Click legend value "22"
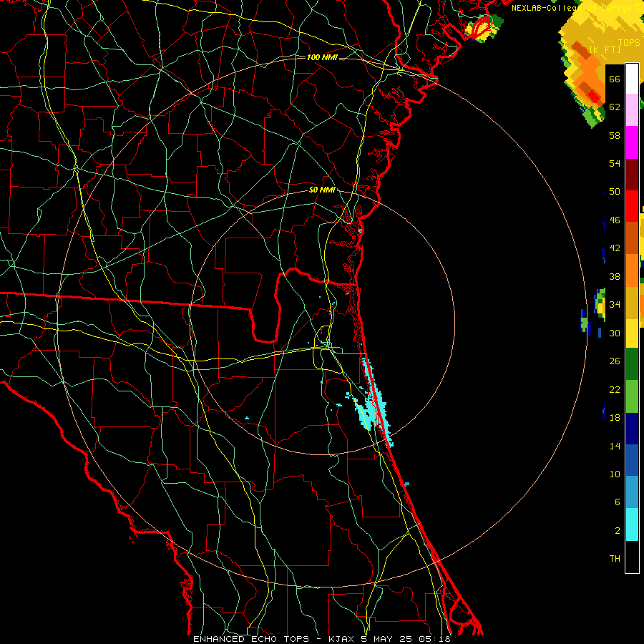Screen dimensions: 644x644 point(615,390)
